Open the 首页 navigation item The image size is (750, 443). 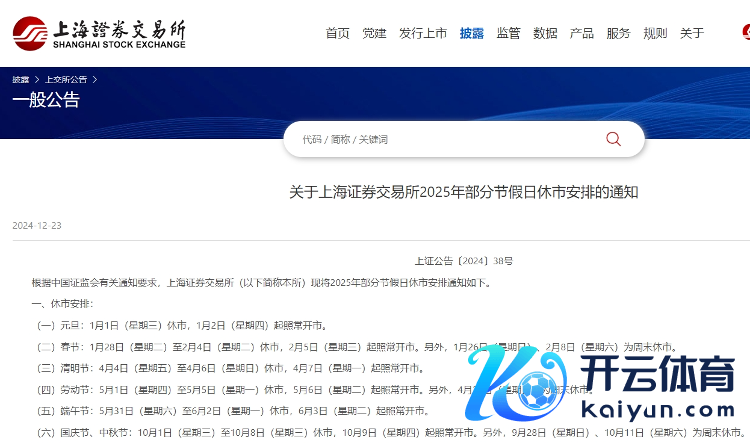click(x=338, y=33)
